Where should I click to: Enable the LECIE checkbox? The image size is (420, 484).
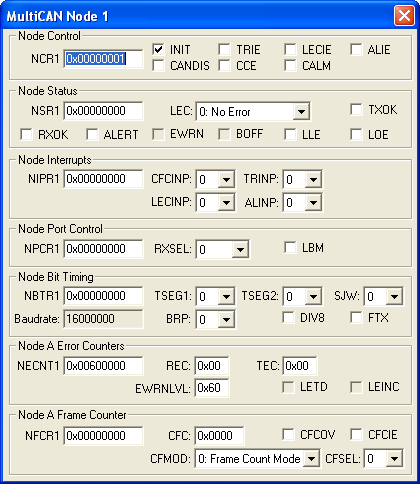[290, 50]
